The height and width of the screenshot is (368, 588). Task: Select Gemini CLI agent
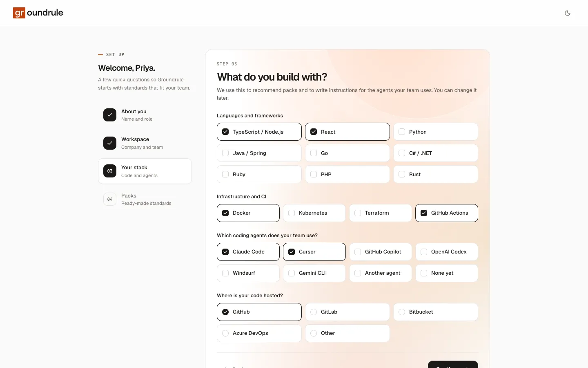314,273
